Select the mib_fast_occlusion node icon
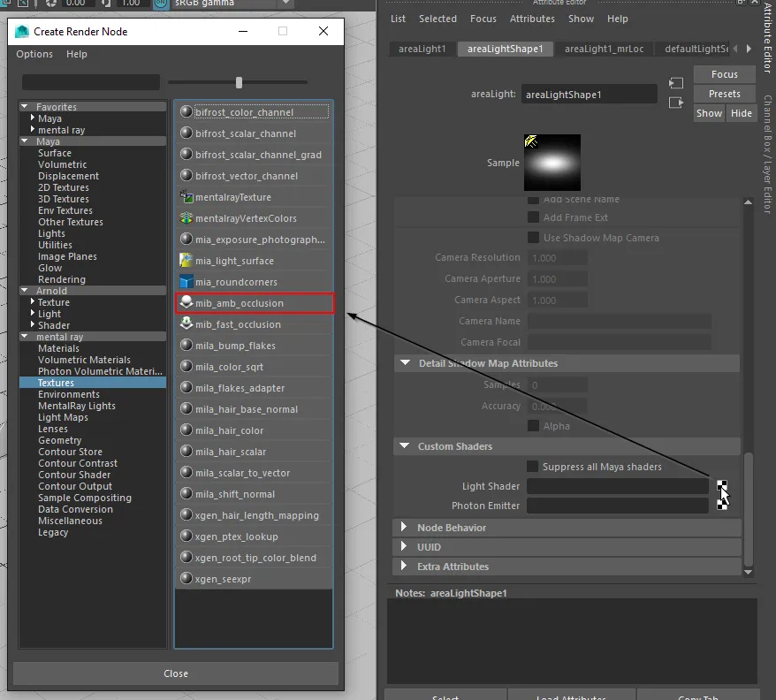776x700 pixels. coord(186,324)
